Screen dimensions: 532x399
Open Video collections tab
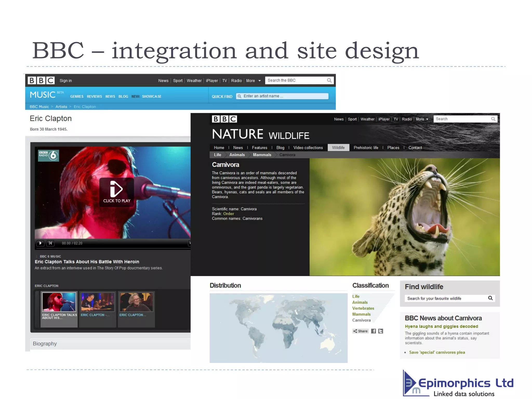click(308, 148)
